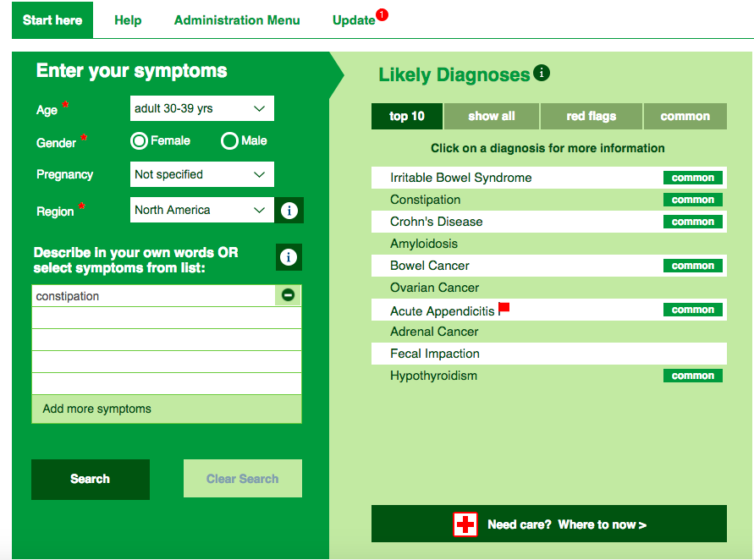Switch to the show all tab
754x560 pixels.
(491, 116)
